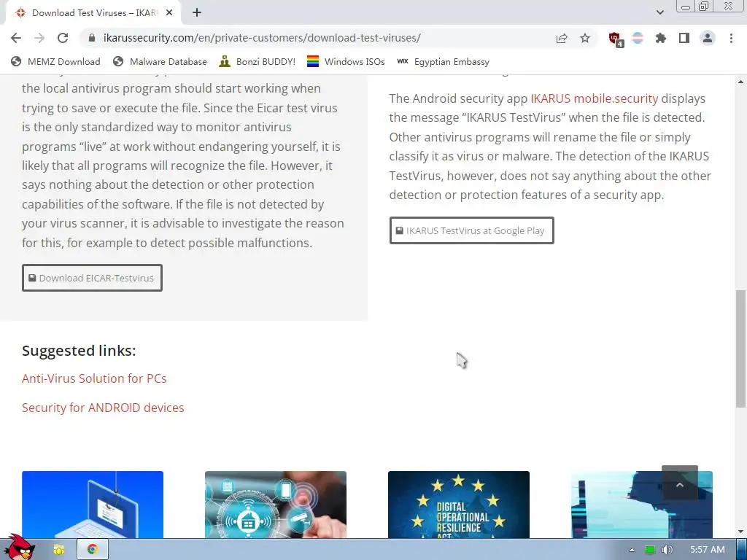Image resolution: width=747 pixels, height=560 pixels.
Task: Open Security for ANDROID devices link
Action: tap(103, 408)
